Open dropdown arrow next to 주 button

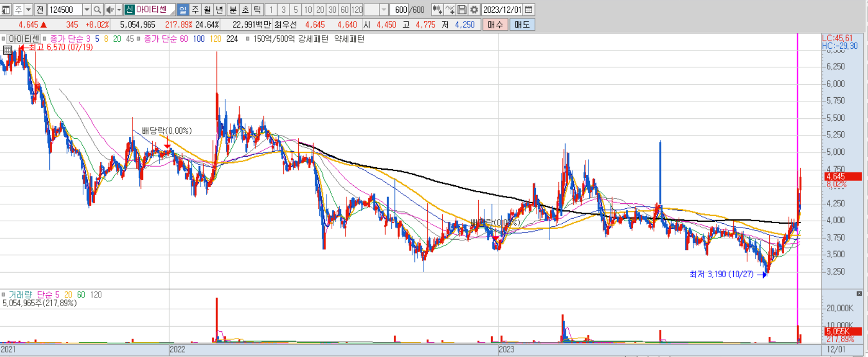[28, 9]
